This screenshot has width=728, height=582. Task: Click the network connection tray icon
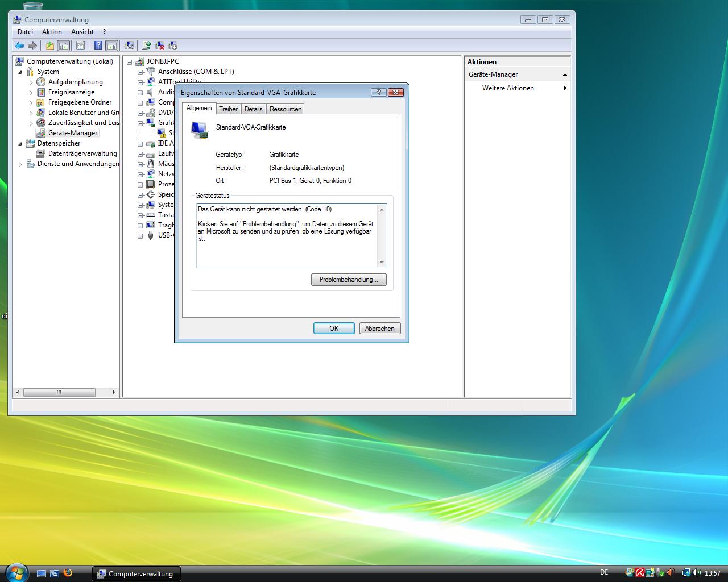pyautogui.click(x=686, y=573)
